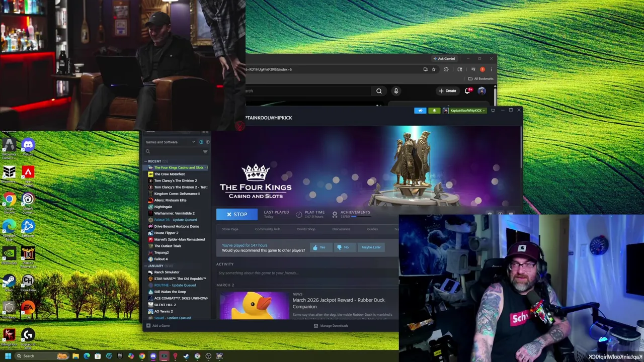Open Discord desktop shortcut
644x362 pixels.
28,146
